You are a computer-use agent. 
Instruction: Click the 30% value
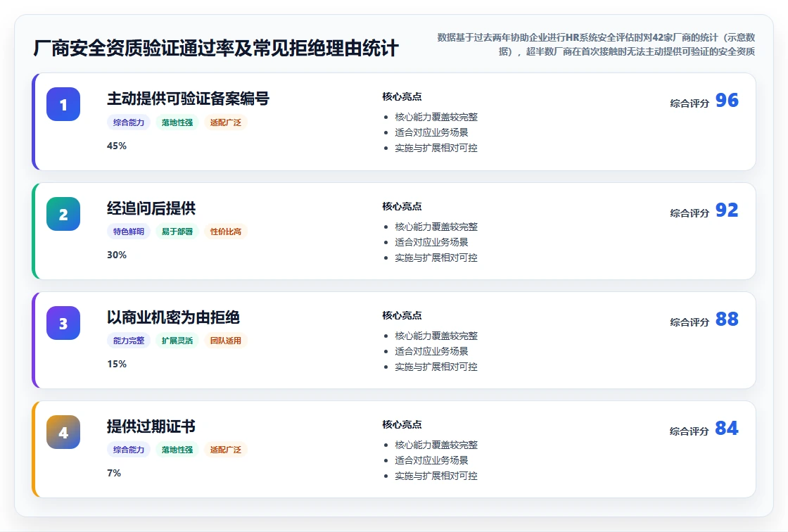[117, 255]
